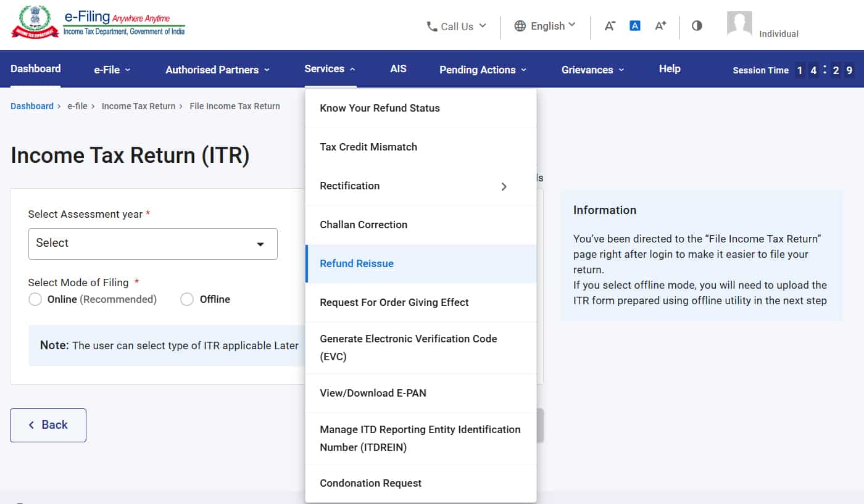
Task: Open the Select Assessment year dropdown
Action: click(152, 244)
